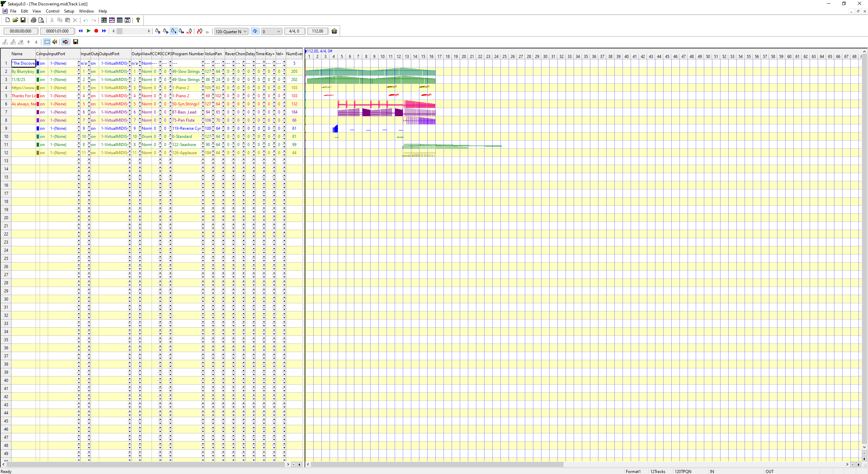Viewport: 868px width, 474px height.
Task: Toggle input on for track 2
Action: 42,71
